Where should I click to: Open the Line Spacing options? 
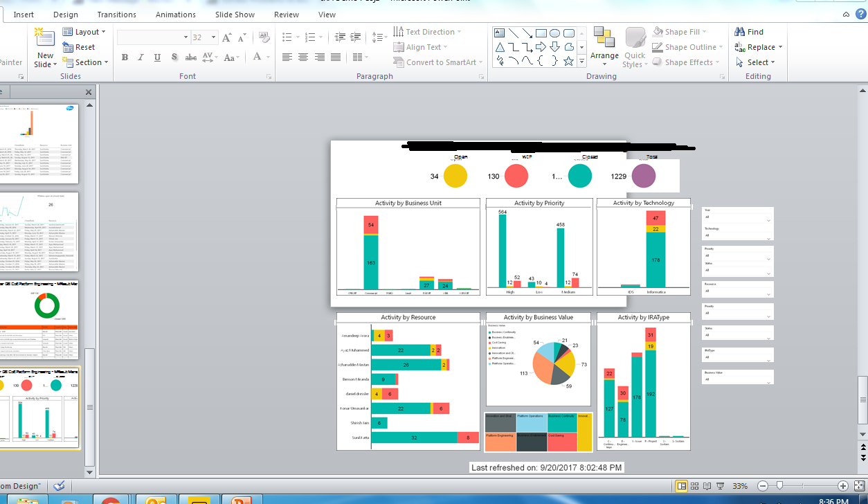click(x=379, y=37)
